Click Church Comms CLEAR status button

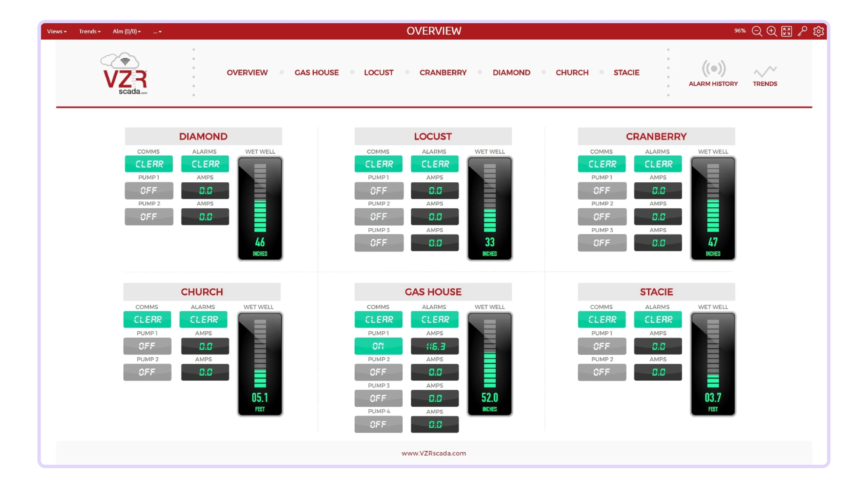pos(147,319)
